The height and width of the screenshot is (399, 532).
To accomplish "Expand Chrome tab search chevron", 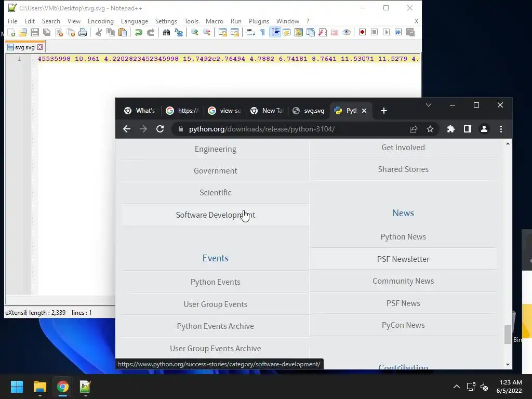I will [429, 105].
